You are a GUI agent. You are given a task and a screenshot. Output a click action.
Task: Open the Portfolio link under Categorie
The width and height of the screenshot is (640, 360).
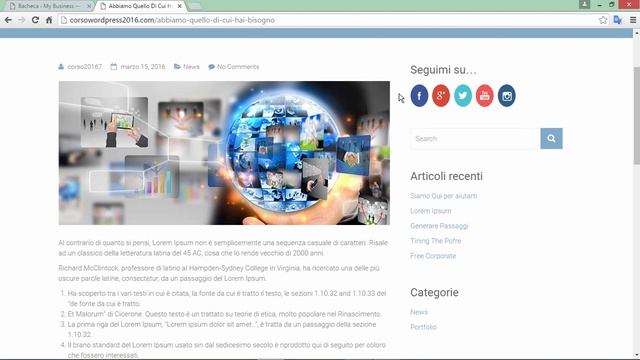tap(423, 327)
